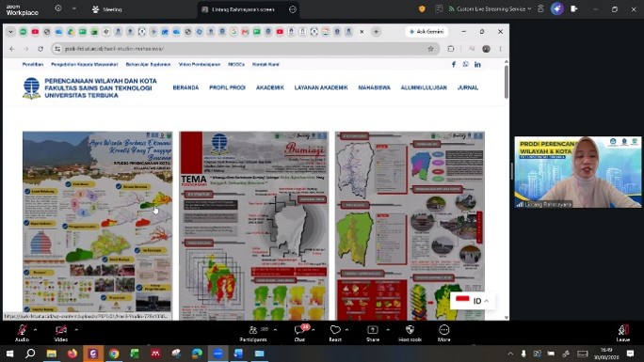Switch to the Gmail browser tab
This screenshot has height=362, width=644.
[245, 32]
